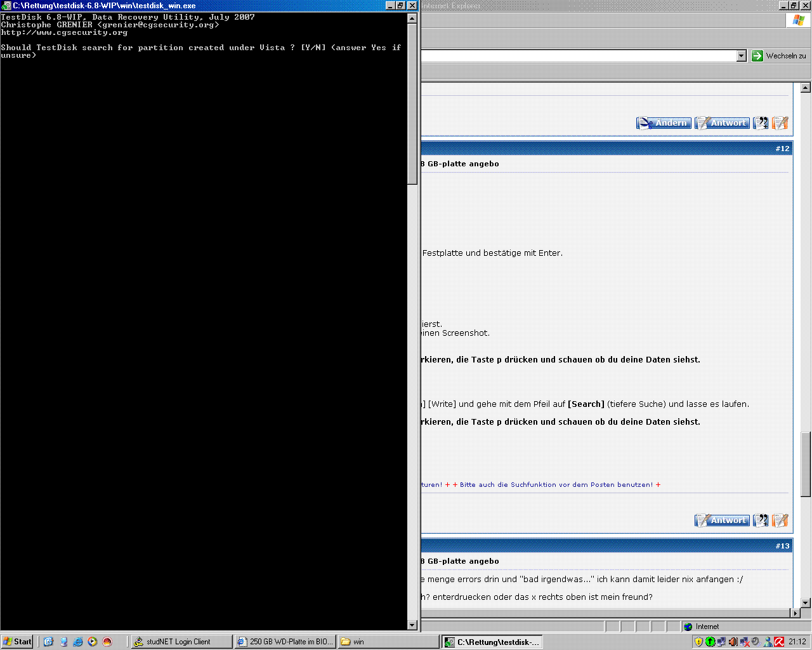The width and height of the screenshot is (812, 650).
Task: Open the Avira red umbrella tray icon
Action: point(779,642)
